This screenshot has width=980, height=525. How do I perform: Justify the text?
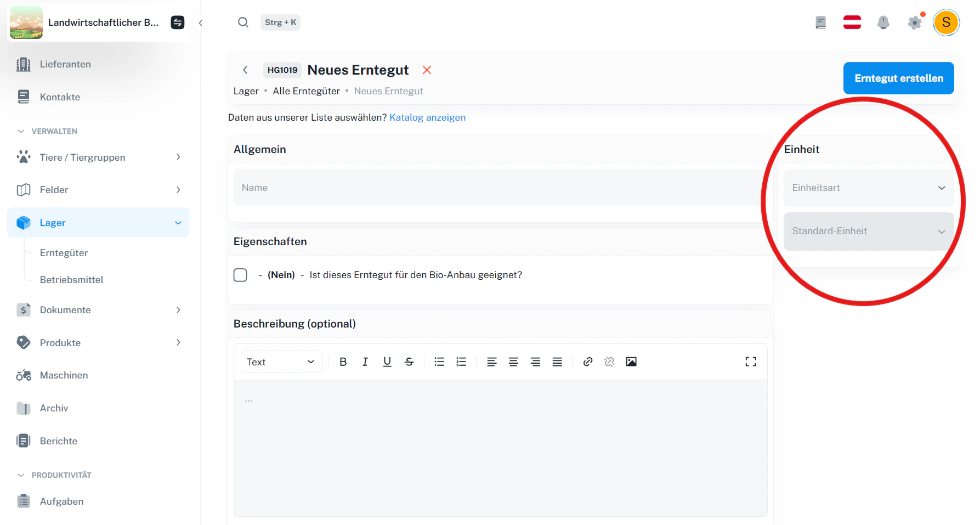pyautogui.click(x=557, y=362)
